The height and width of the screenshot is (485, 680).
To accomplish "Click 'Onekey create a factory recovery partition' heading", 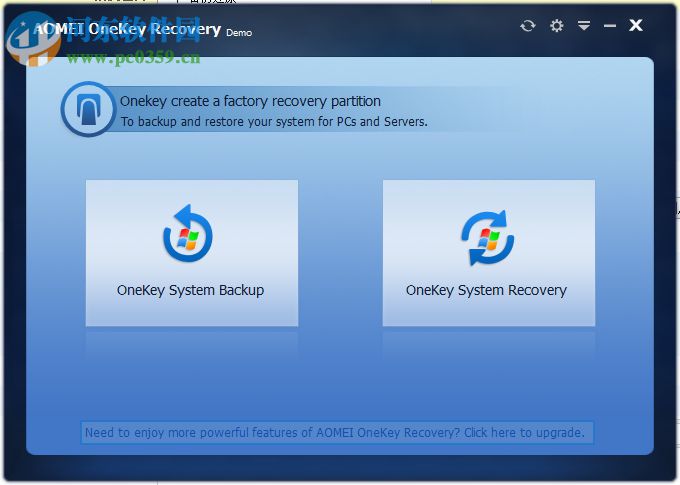I will pos(250,101).
